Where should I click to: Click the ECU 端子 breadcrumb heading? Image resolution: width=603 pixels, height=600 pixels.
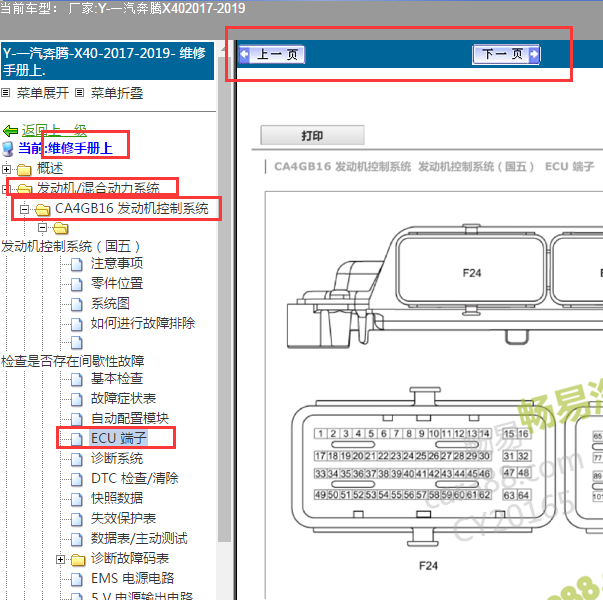[570, 167]
